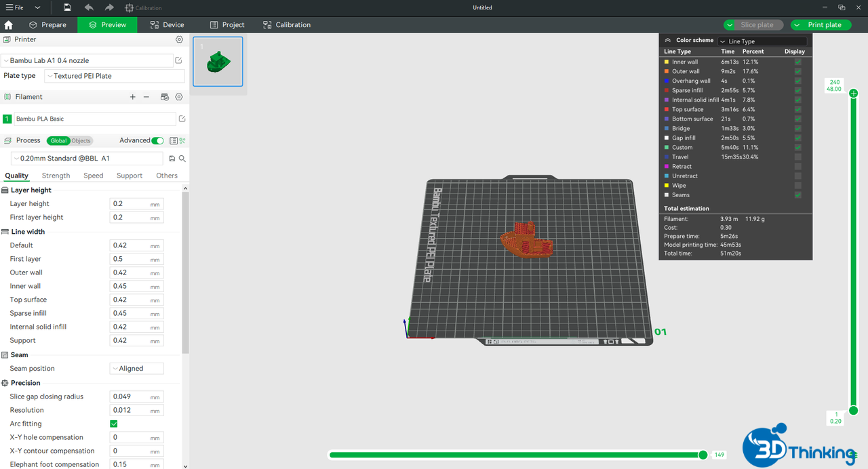Enable Travel moves display checkbox
868x469 pixels.
pos(797,157)
